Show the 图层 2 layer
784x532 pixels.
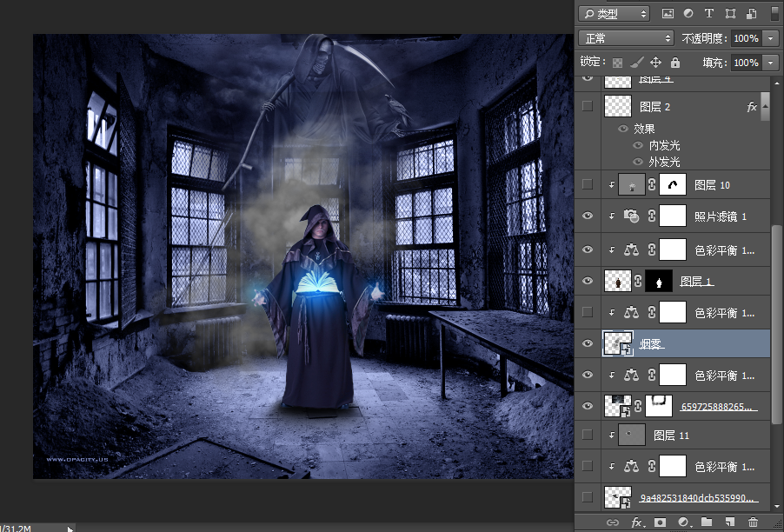(588, 106)
